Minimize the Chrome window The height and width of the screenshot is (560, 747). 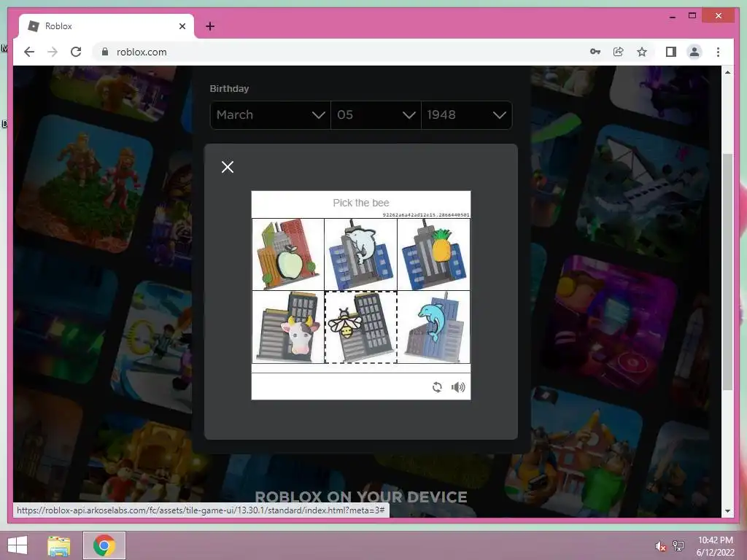click(672, 16)
